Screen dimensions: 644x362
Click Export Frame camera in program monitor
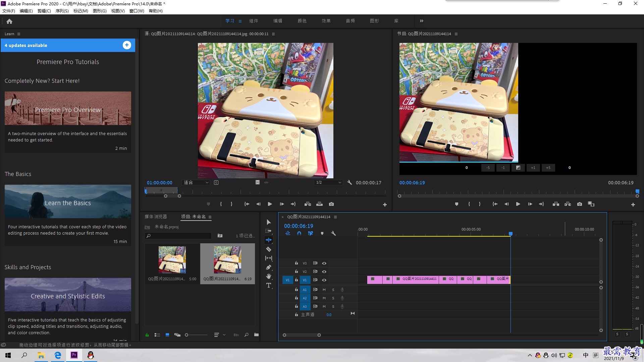(x=580, y=204)
